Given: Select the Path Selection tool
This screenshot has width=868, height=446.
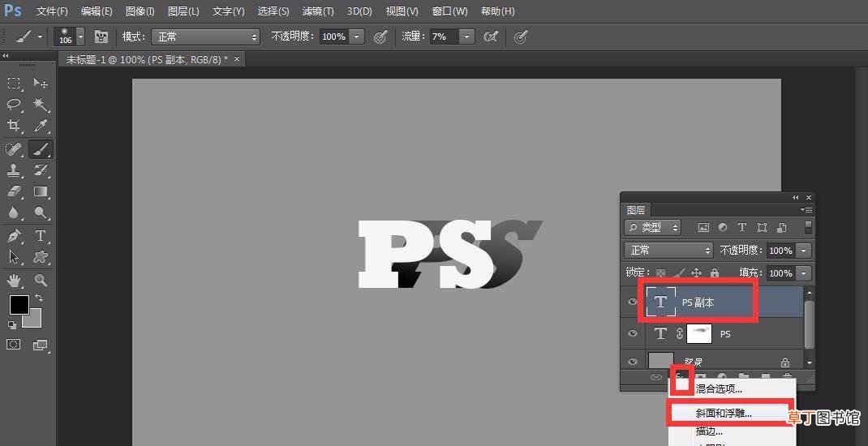Looking at the screenshot, I should click(14, 257).
